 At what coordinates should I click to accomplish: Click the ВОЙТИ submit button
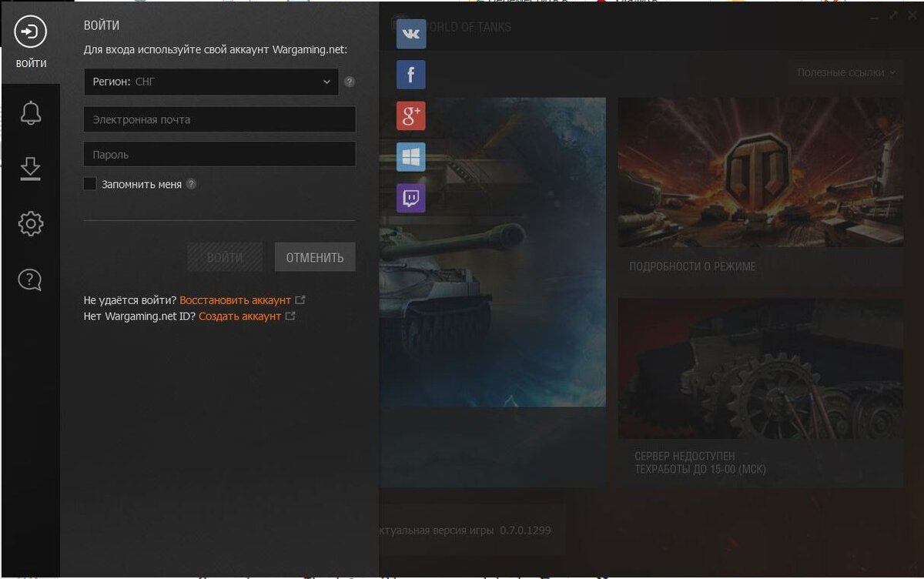tap(225, 257)
